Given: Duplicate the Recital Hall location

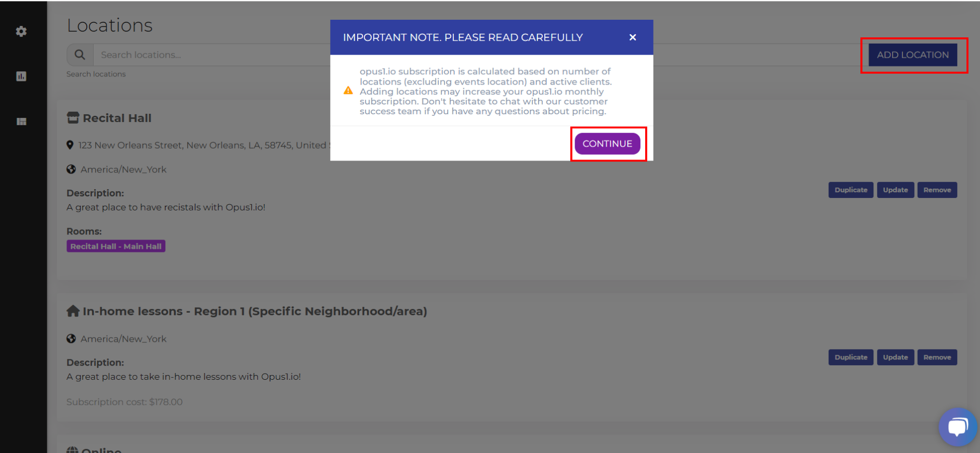Looking at the screenshot, I should pyautogui.click(x=851, y=190).
